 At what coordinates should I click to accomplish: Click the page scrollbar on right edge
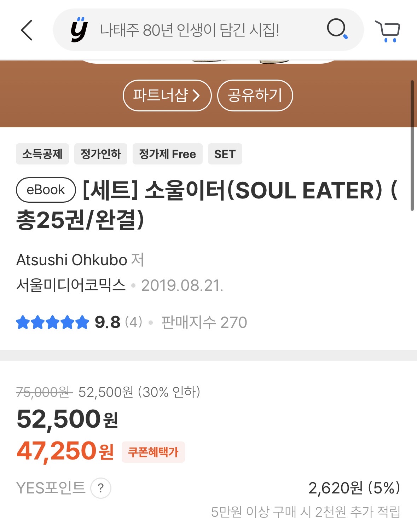[x=412, y=145]
